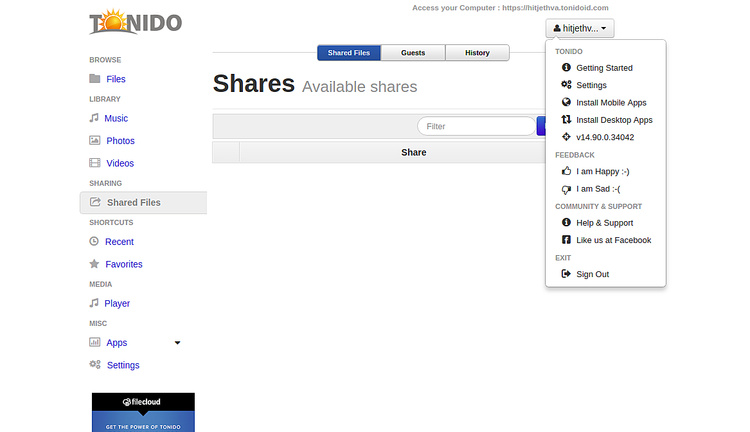Screen dimensions: 750x432
Task: Expand the Apps dropdown arrow in sidebar
Action: [178, 343]
